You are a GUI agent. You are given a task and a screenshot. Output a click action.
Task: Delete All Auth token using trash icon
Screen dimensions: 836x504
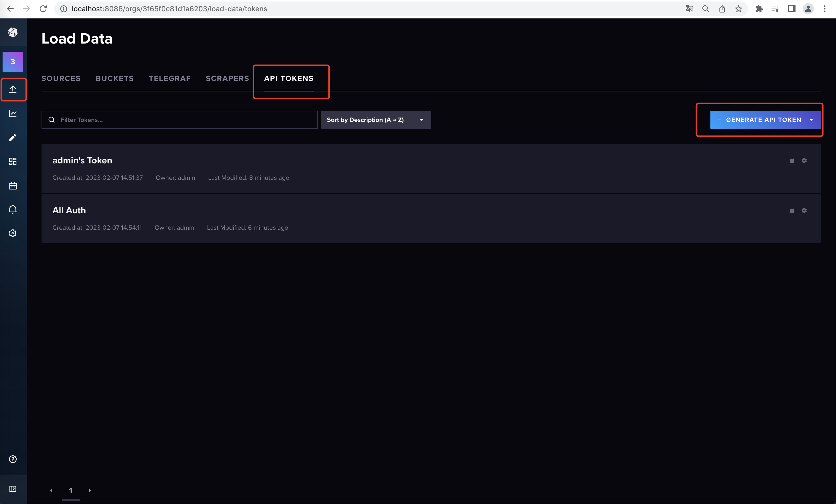[x=792, y=210]
